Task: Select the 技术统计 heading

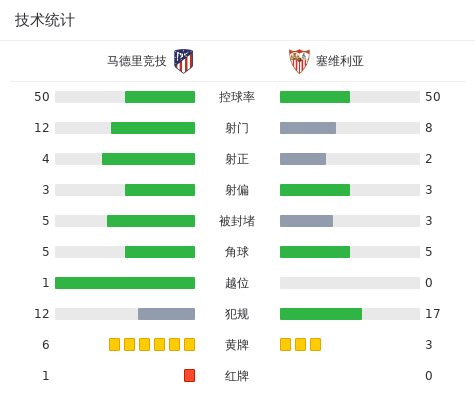Action: click(x=45, y=20)
